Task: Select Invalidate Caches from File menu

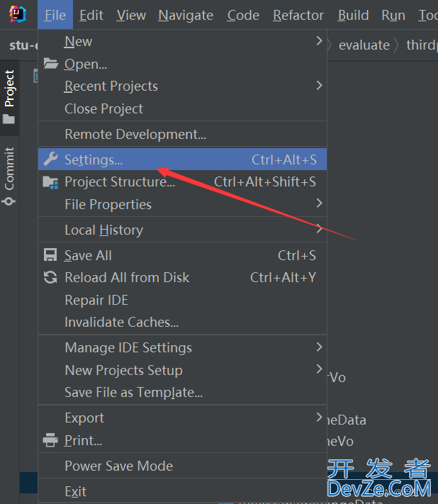Action: [x=121, y=322]
